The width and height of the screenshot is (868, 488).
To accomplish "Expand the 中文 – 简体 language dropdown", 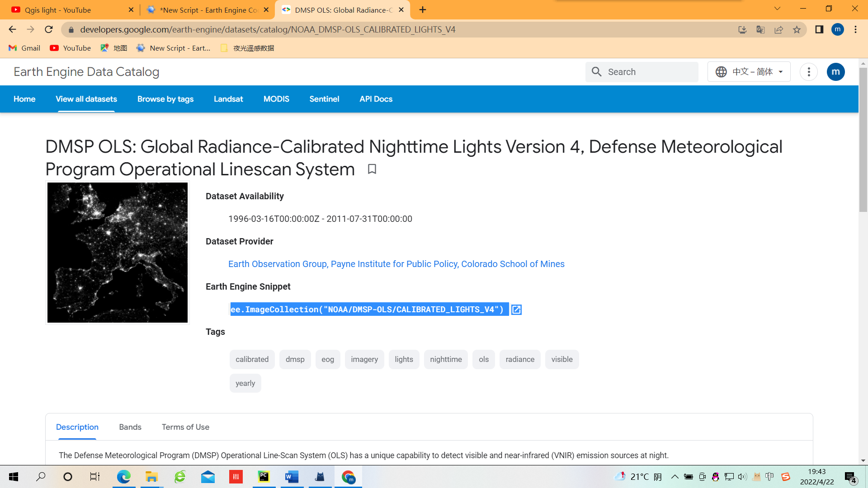I will (x=749, y=72).
